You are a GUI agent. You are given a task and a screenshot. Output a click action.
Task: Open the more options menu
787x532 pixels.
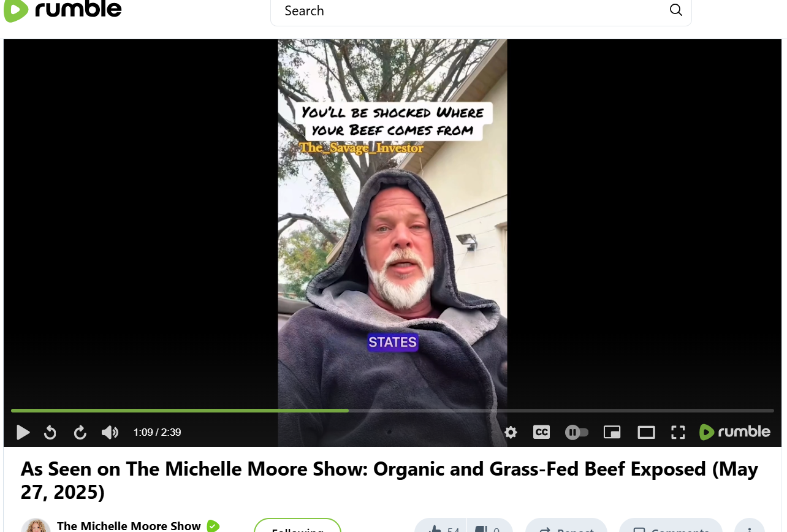tap(749, 527)
